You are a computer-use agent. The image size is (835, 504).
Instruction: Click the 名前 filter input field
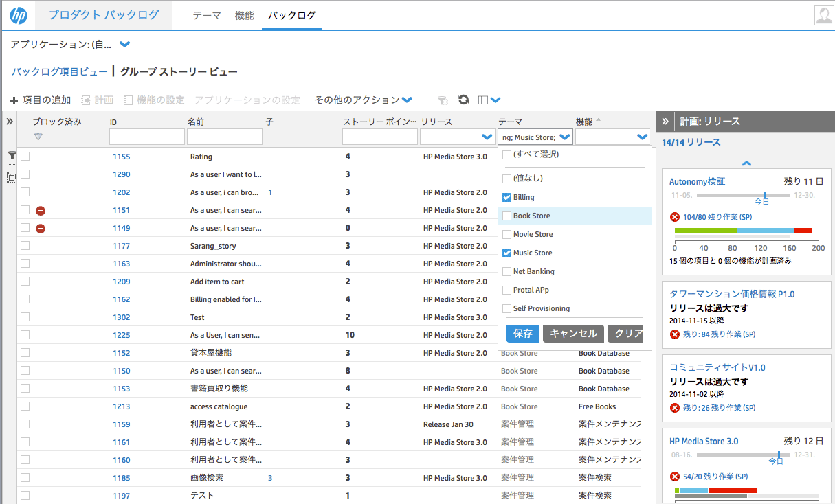coord(225,137)
